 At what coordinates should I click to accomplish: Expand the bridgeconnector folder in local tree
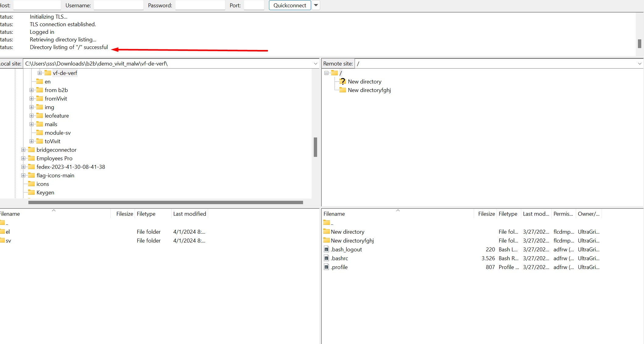click(23, 150)
